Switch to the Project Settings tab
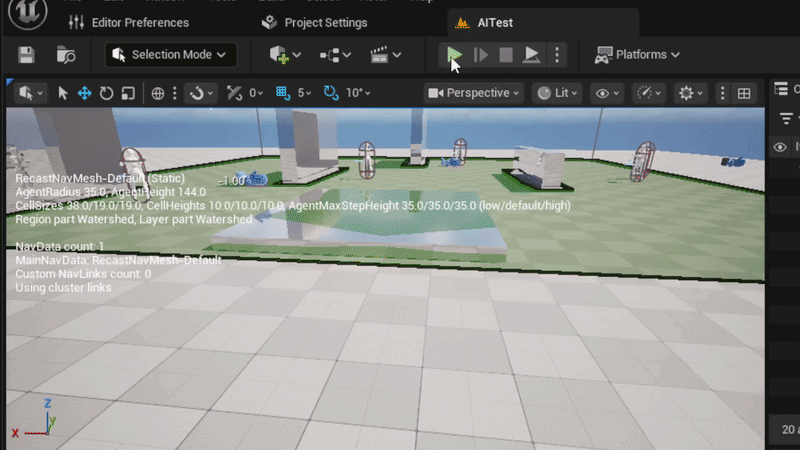 [x=314, y=22]
